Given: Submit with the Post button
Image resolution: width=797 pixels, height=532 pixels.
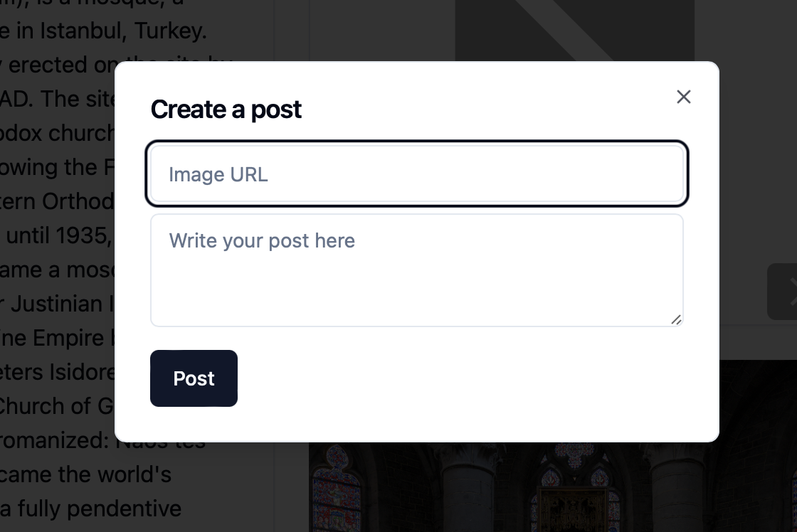Looking at the screenshot, I should tap(194, 378).
